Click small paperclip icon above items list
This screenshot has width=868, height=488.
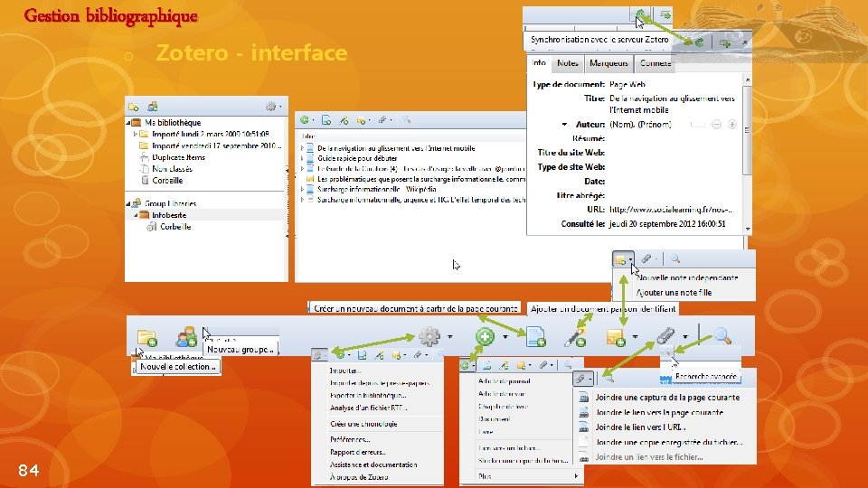point(382,120)
